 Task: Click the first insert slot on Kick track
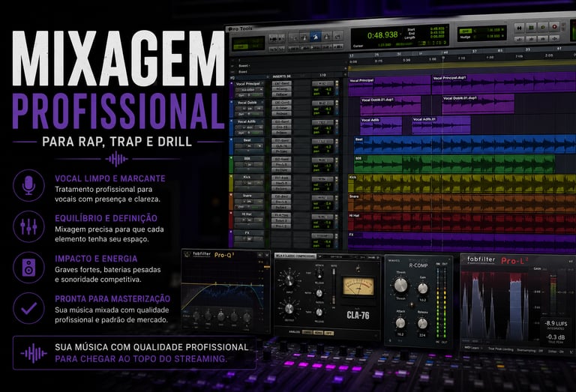pyautogui.click(x=282, y=178)
